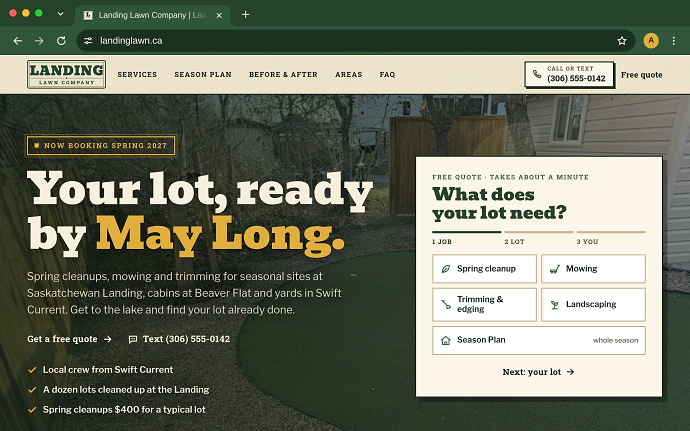The height and width of the screenshot is (431, 690).
Task: Open site information icon in address bar
Action: 88,41
